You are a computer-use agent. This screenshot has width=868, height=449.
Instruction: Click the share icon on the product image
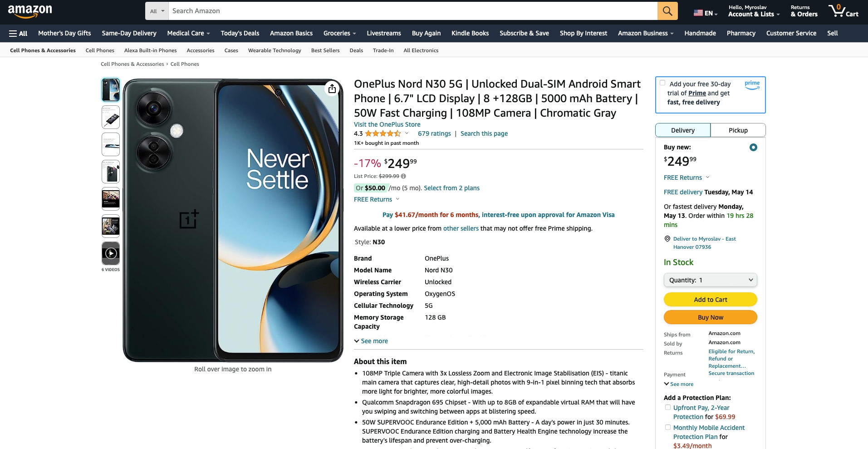point(332,89)
